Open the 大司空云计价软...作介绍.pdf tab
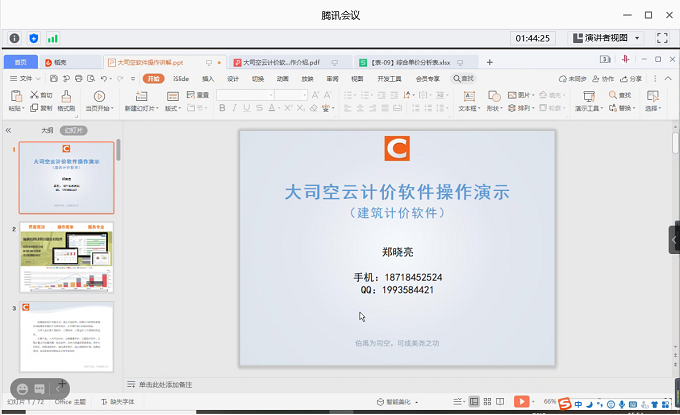680x415 pixels. click(281, 62)
